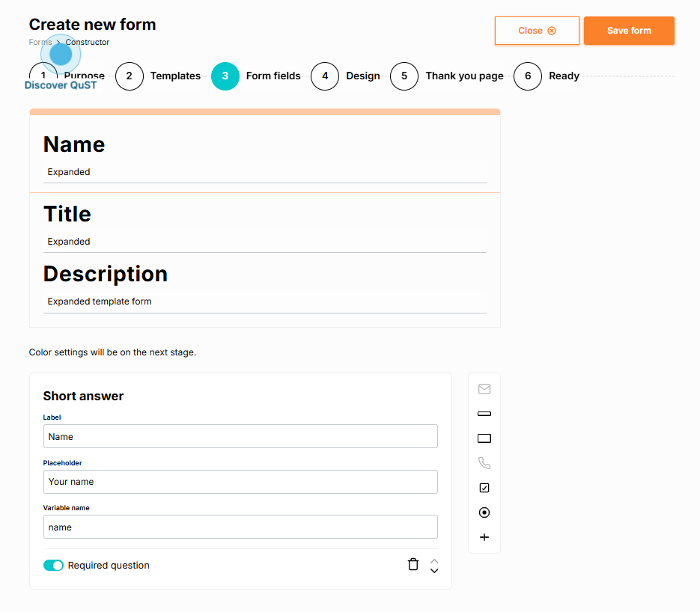Add a radio button field icon
Viewport: 700px width, 612px height.
pyautogui.click(x=484, y=512)
